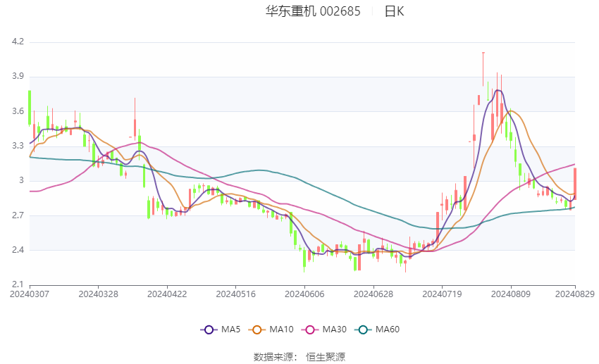The height and width of the screenshot is (364, 599).
Task: Toggle the MA5 legend series
Action: coord(221,330)
